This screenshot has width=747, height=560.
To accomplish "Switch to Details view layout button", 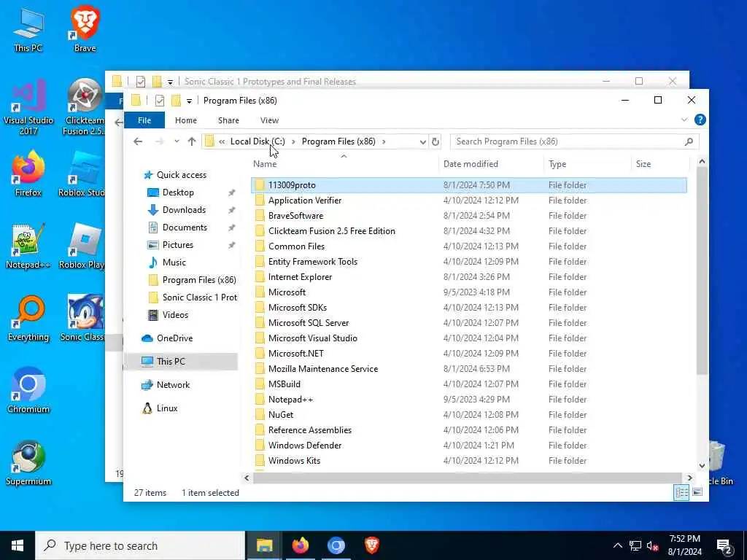I will [x=681, y=492].
